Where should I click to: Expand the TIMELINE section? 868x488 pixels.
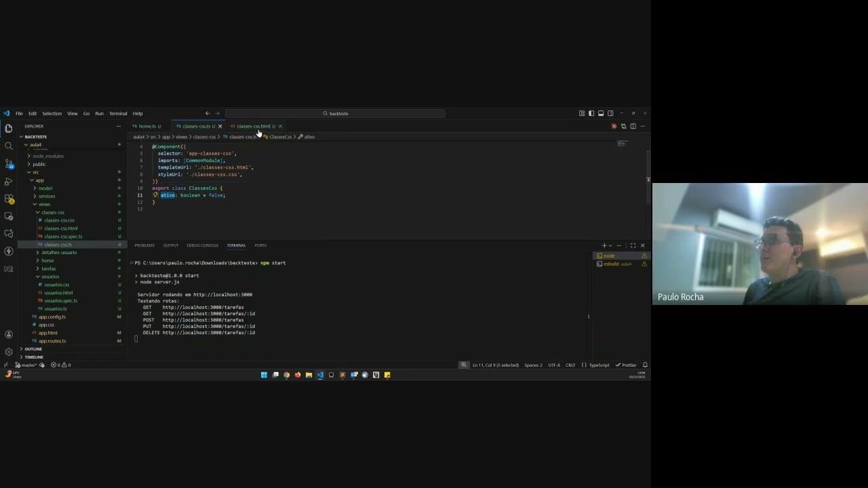(71, 357)
